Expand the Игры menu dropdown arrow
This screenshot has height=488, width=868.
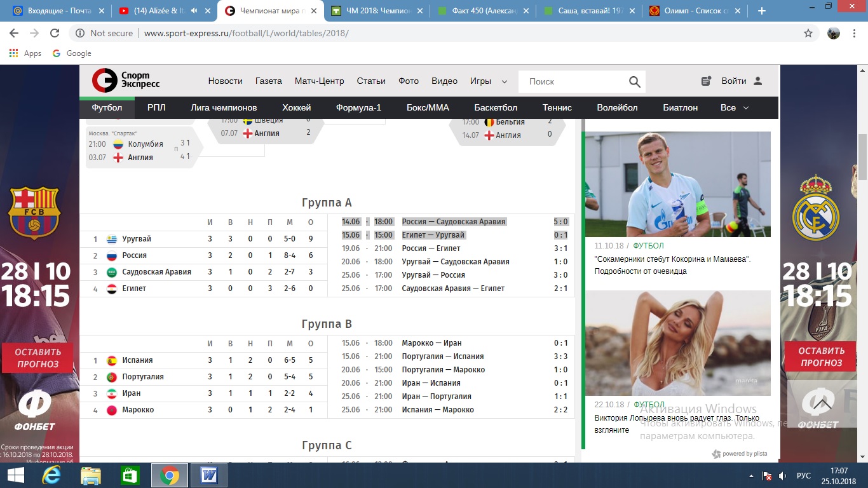click(505, 81)
